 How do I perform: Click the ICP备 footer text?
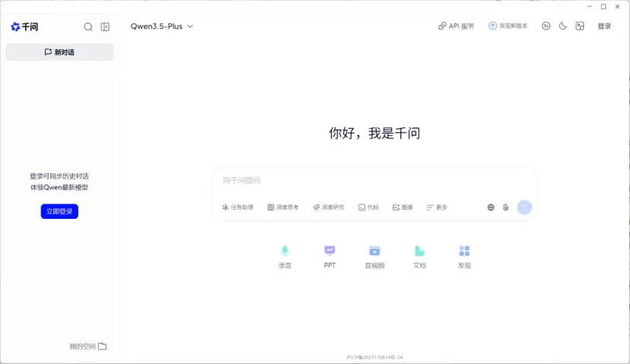[374, 357]
